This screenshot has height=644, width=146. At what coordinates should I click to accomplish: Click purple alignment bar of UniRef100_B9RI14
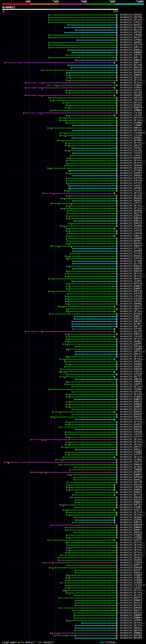[60, 63]
